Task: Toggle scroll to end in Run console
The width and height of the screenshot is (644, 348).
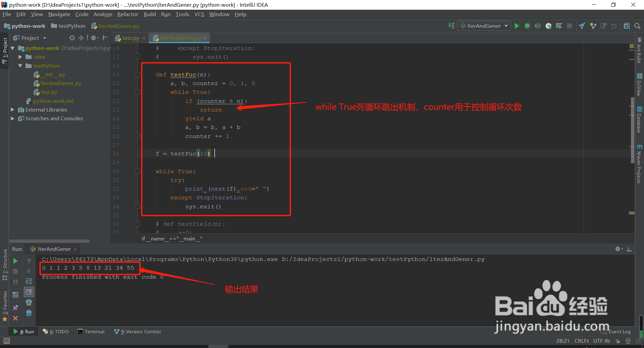Action: 29,292
